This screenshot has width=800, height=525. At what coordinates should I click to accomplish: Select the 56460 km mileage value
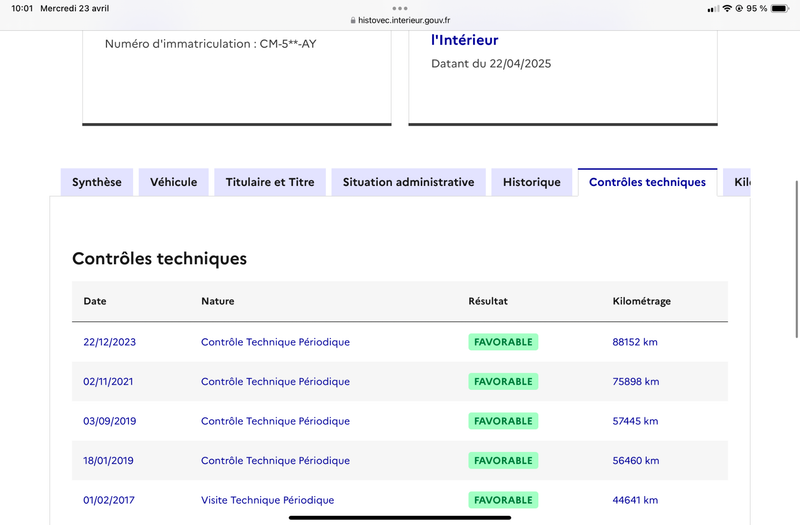click(x=636, y=461)
